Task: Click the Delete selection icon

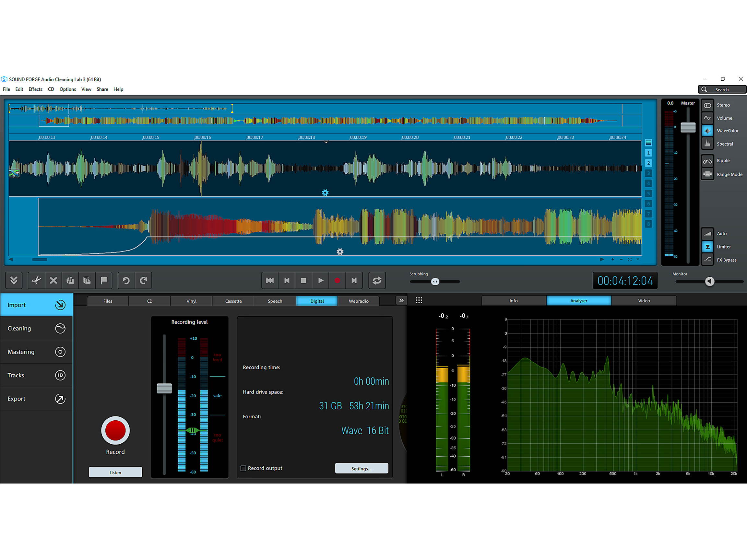Action: coord(53,280)
